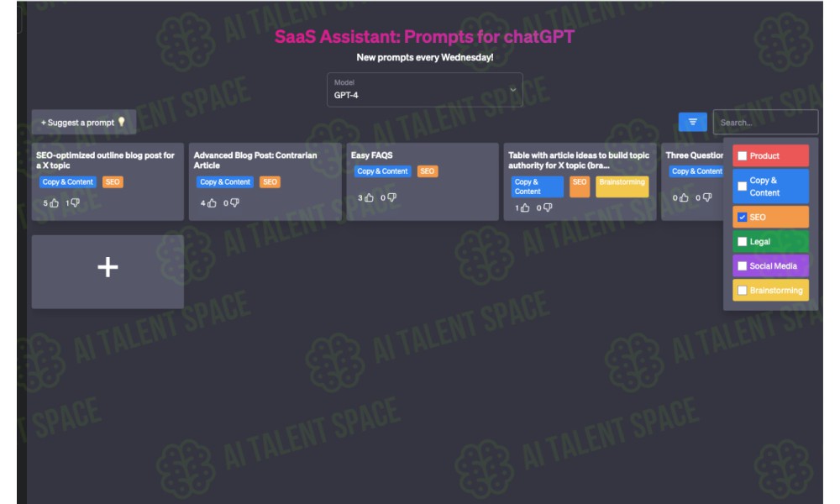Enable the Brainstorming filter checkbox
The image size is (840, 504).
(742, 291)
